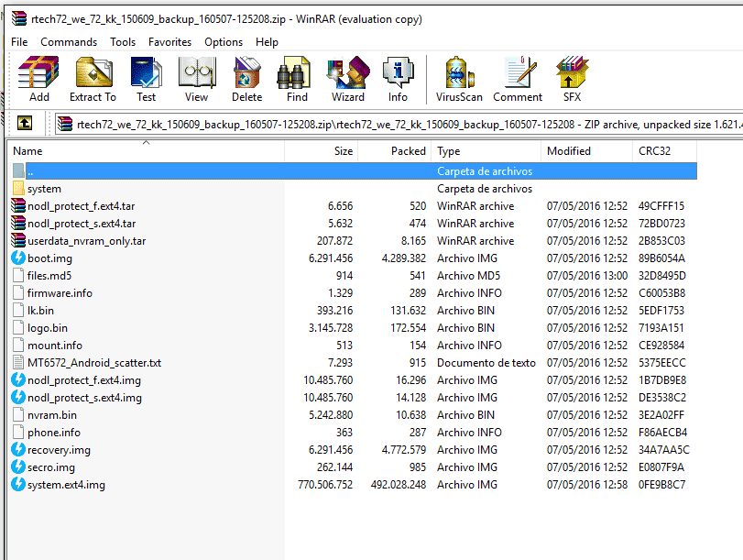743x560 pixels.
Task: Click the archive path address field
Action: click(398, 125)
